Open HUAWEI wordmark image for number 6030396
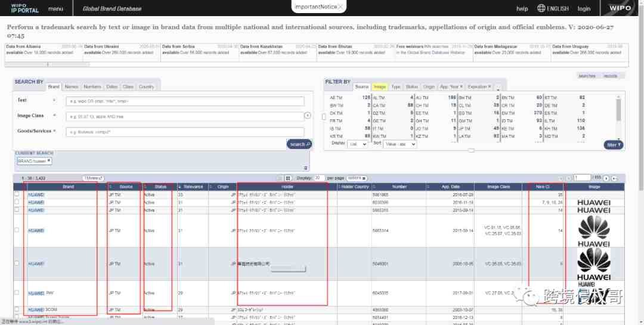Viewport: 644px width, 325px height. [594, 203]
